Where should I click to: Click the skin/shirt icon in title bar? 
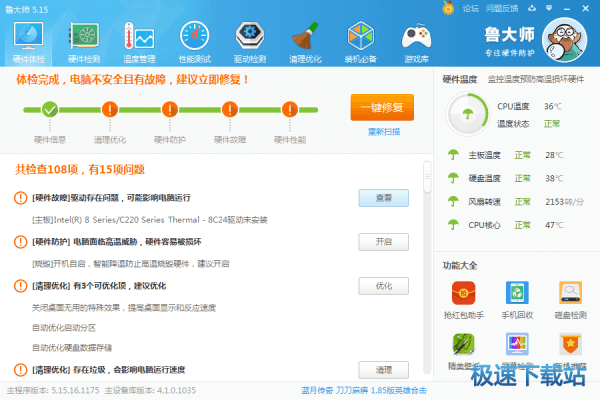point(532,8)
